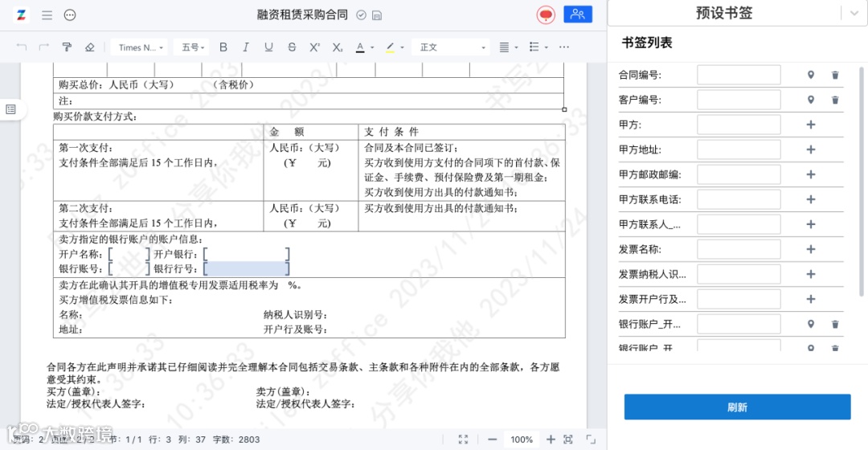868x450 pixels.
Task: Expand the 预设书签 panel chevron
Action: [854, 14]
